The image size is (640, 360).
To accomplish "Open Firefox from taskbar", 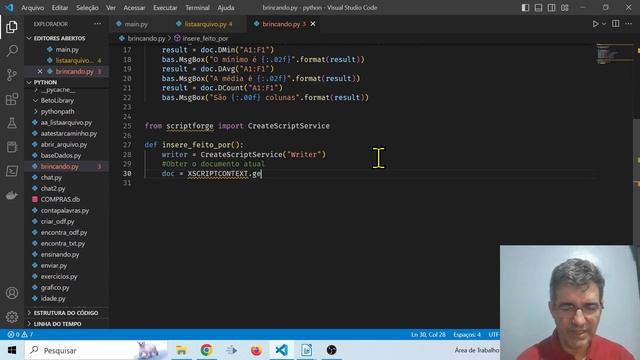I will 257,350.
